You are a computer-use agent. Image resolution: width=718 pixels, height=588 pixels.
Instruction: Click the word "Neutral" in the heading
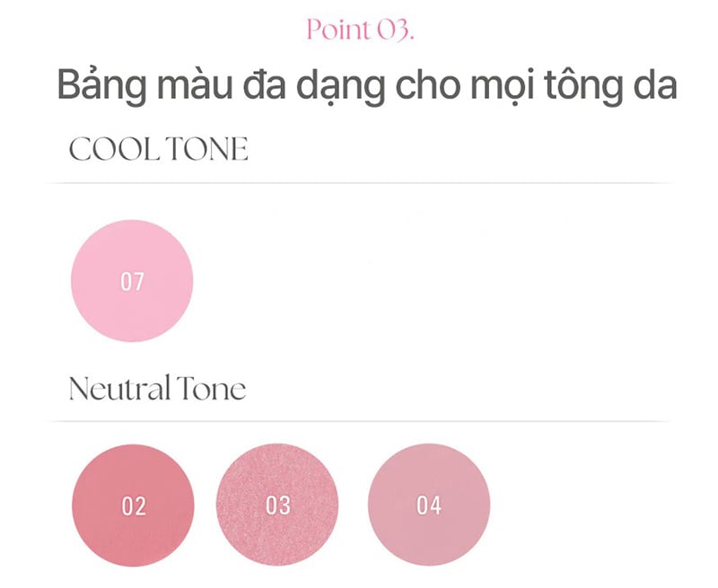click(119, 390)
